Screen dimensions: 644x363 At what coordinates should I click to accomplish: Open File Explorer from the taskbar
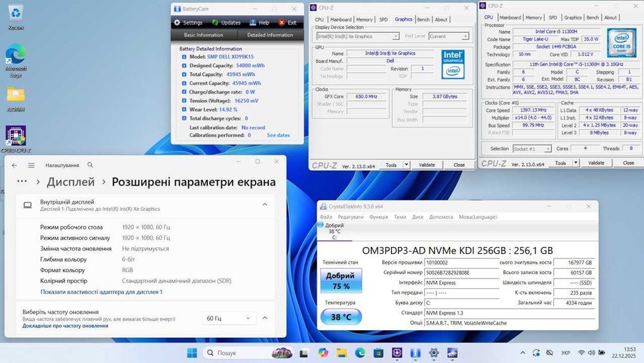tap(341, 353)
